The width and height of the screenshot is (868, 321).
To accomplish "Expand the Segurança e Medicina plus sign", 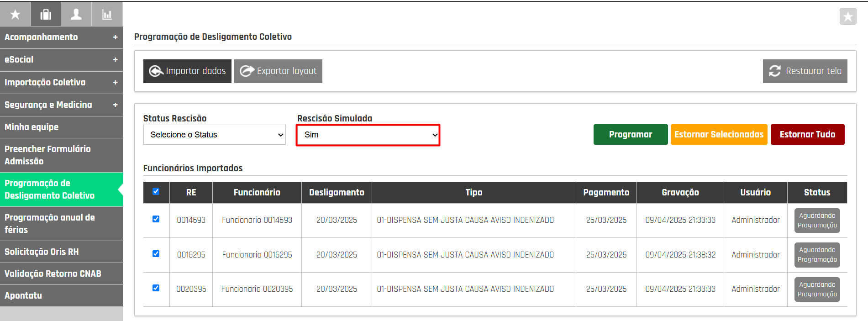I will 115,105.
